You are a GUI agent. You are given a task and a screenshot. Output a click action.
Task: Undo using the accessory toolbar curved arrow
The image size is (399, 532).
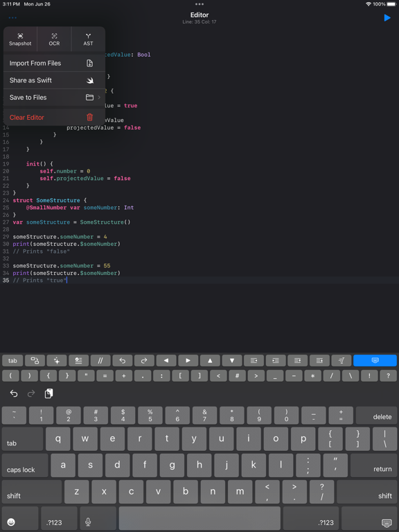pos(123,360)
